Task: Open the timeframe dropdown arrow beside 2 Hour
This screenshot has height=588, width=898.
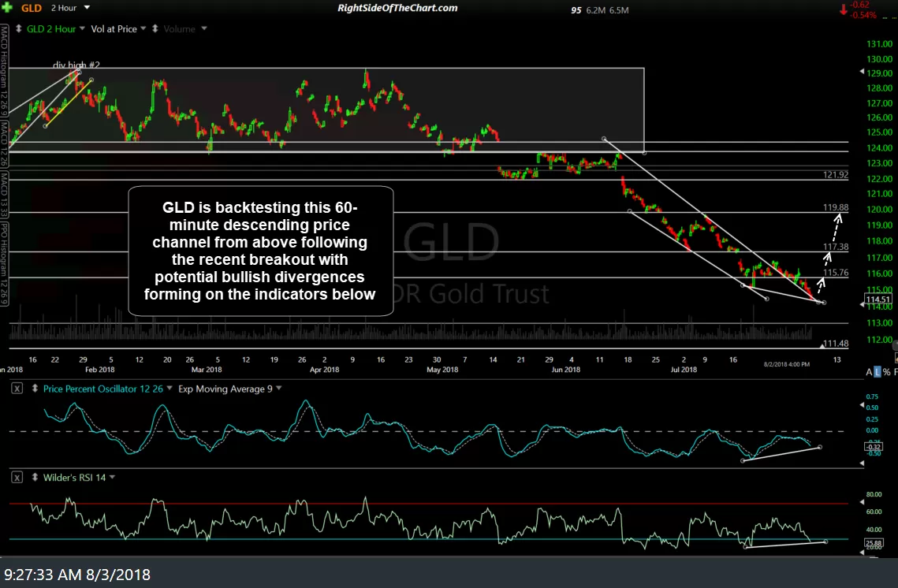Action: (x=87, y=7)
